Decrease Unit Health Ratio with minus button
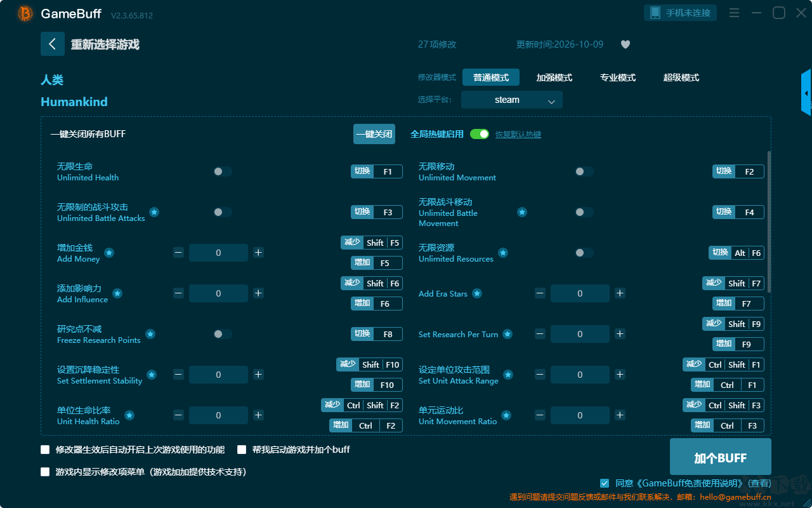 (178, 415)
